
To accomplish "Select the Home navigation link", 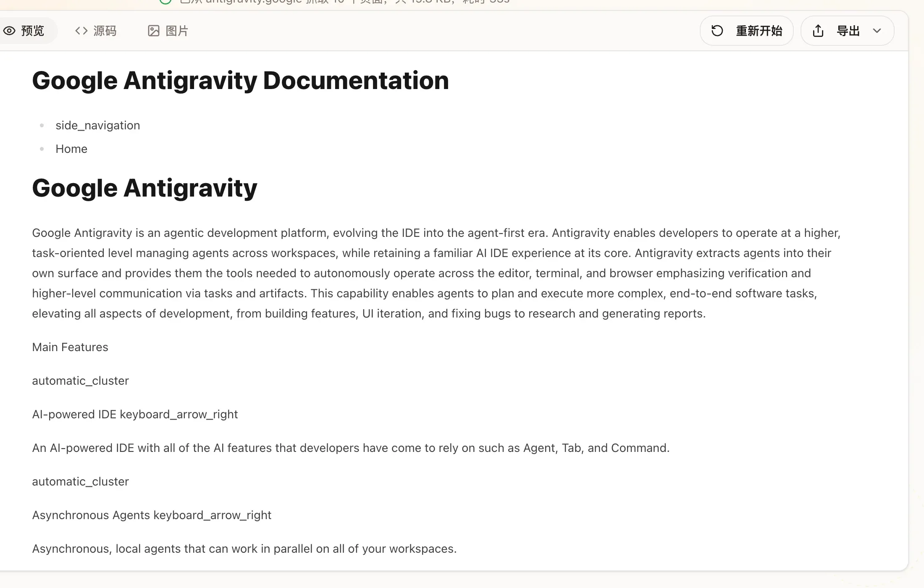I will pos(71,149).
